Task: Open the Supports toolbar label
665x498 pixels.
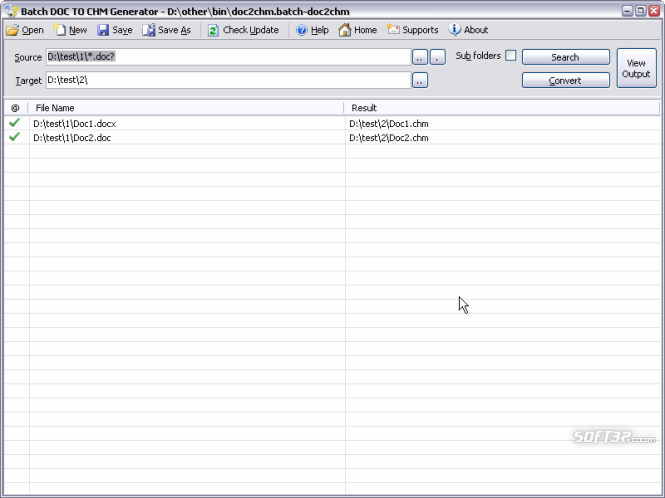Action: [x=420, y=30]
